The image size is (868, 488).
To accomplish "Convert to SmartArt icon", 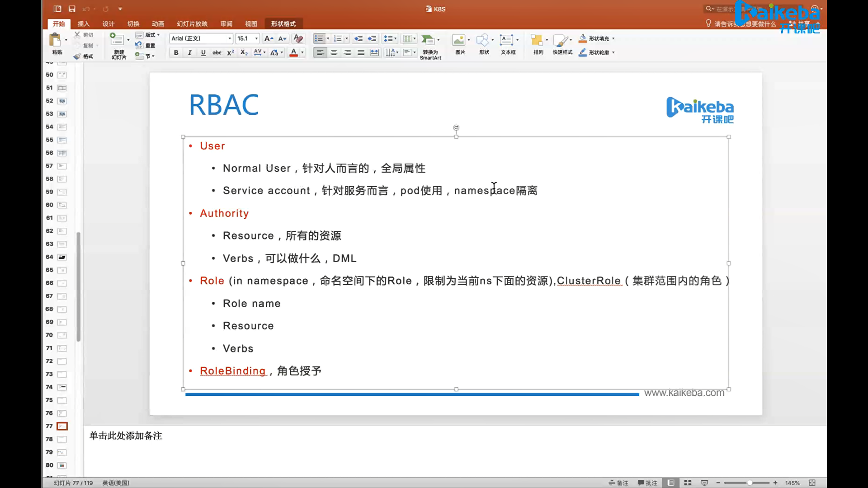I will tap(428, 41).
